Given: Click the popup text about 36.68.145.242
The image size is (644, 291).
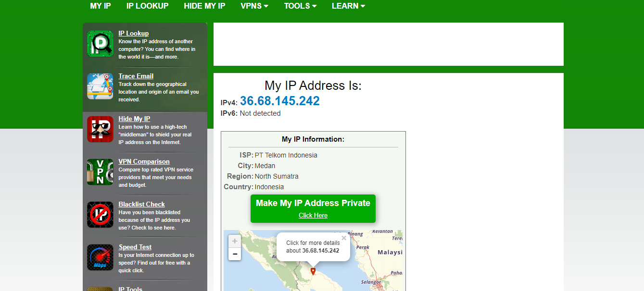Looking at the screenshot, I should (x=313, y=247).
